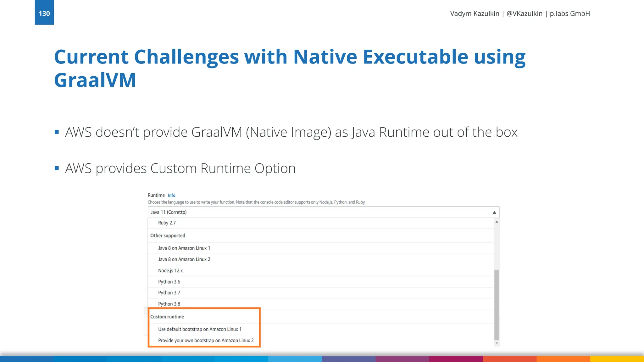
Task: Pick Python 3.6 from the list
Action: click(169, 282)
